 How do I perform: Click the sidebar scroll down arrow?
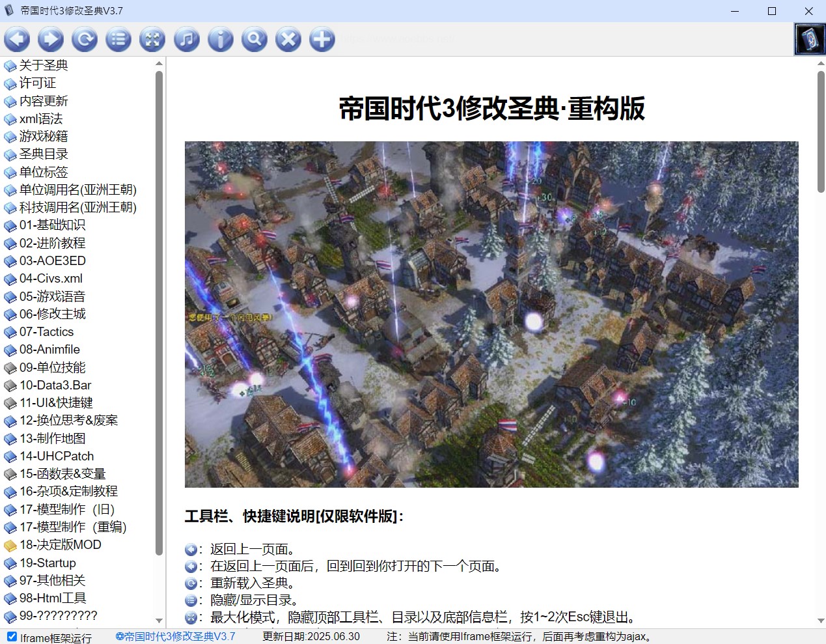pos(159,621)
